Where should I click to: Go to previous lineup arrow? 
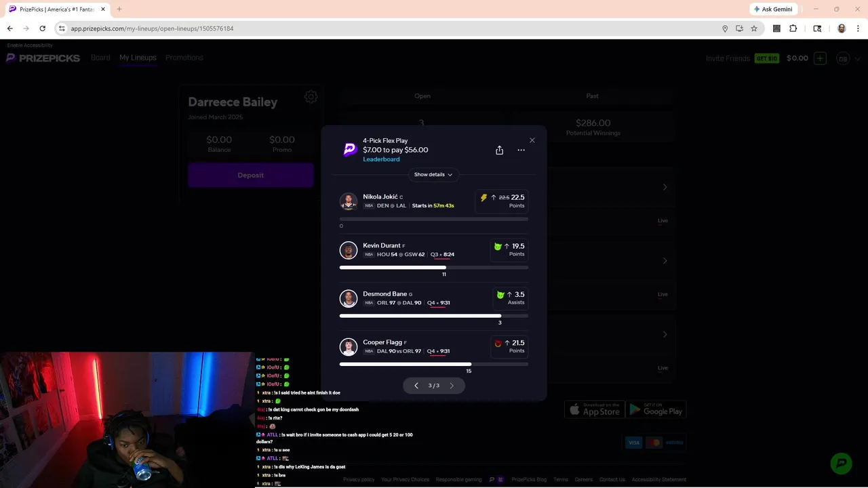416,386
